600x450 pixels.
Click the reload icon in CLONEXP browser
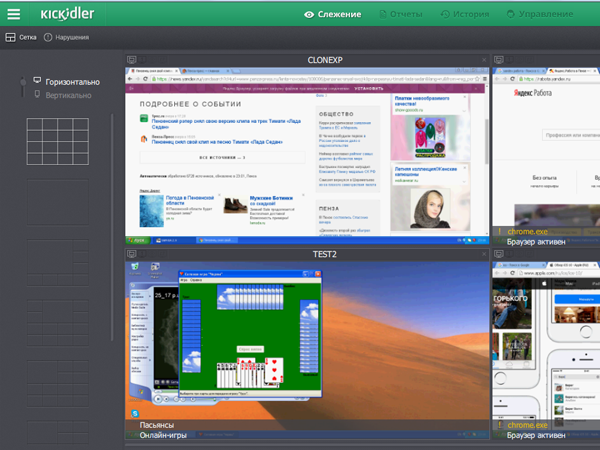tap(145, 79)
